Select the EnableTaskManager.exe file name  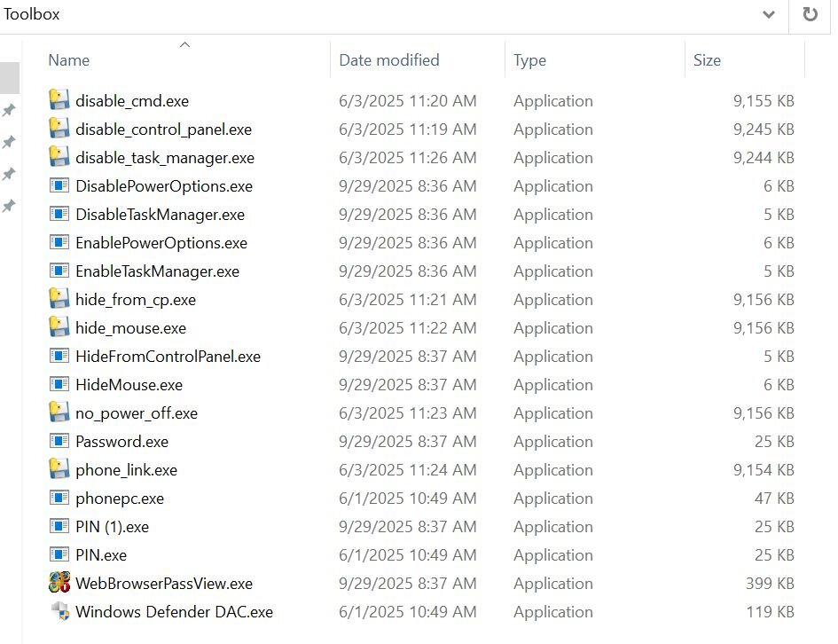coord(157,271)
